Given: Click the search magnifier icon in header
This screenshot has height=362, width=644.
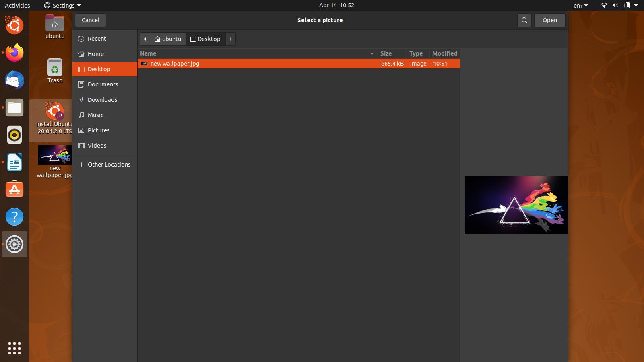Looking at the screenshot, I should pyautogui.click(x=524, y=20).
